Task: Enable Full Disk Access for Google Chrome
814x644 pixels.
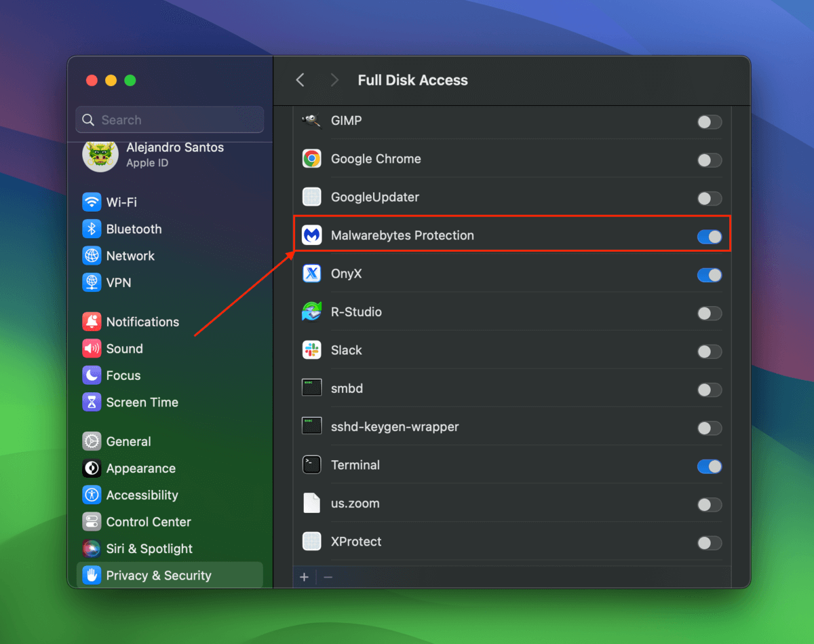Action: point(710,160)
